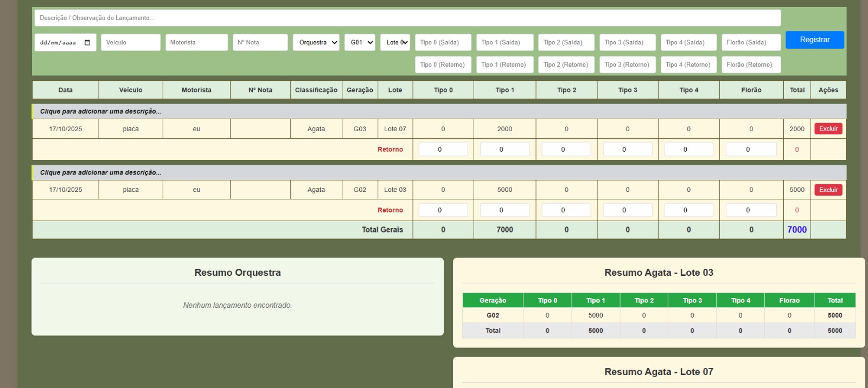Viewport: 868px width, 388px height.
Task: Expand the G01 generation dropdown
Action: (360, 42)
